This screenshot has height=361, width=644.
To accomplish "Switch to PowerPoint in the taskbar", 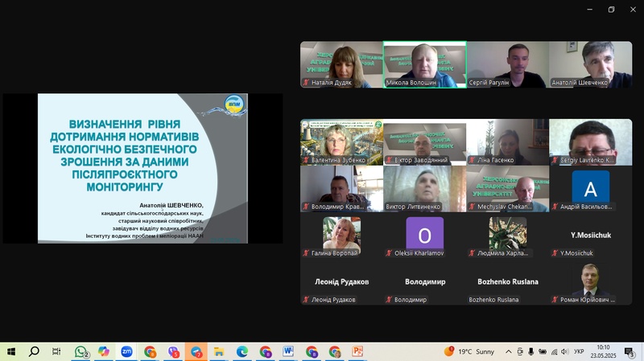I will tap(357, 351).
